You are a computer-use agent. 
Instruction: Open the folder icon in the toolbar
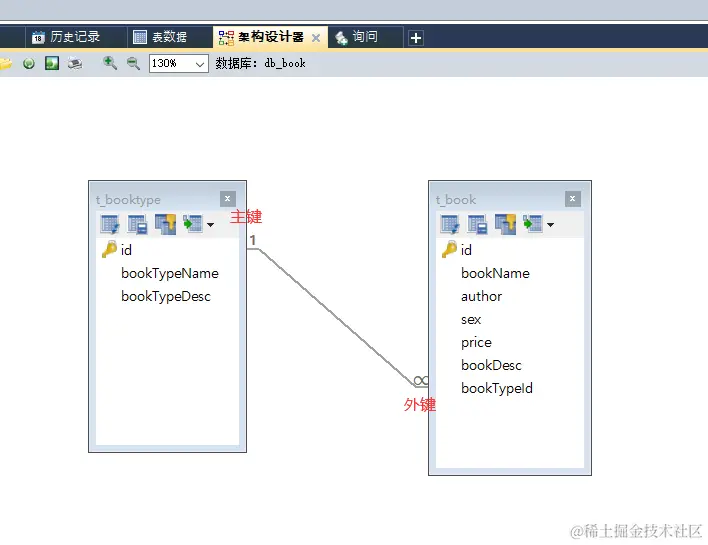click(x=5, y=64)
